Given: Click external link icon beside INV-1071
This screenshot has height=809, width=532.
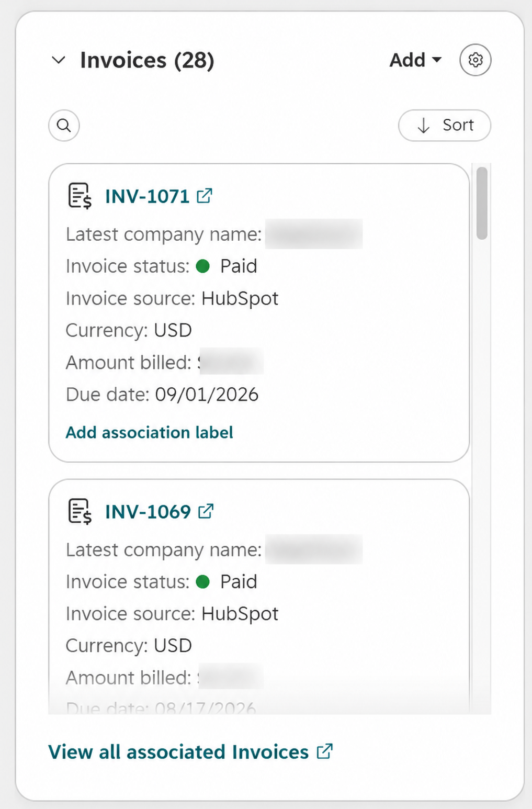Looking at the screenshot, I should (x=205, y=196).
